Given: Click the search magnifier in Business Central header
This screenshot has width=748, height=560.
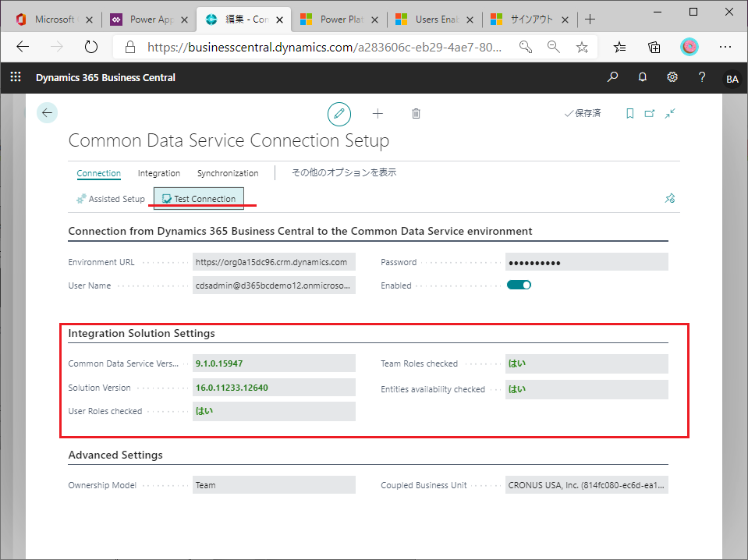Looking at the screenshot, I should coord(612,76).
